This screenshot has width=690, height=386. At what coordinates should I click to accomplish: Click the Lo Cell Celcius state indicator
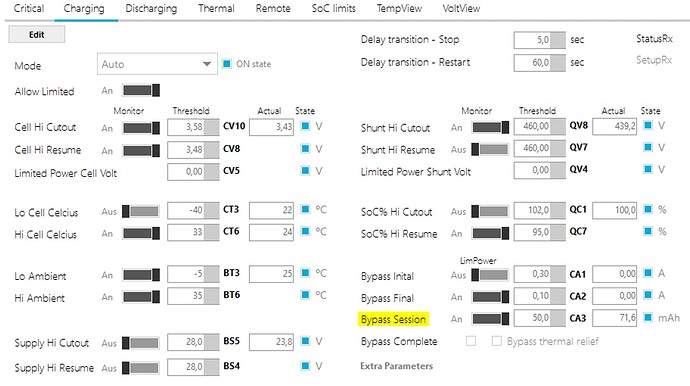[x=305, y=209]
